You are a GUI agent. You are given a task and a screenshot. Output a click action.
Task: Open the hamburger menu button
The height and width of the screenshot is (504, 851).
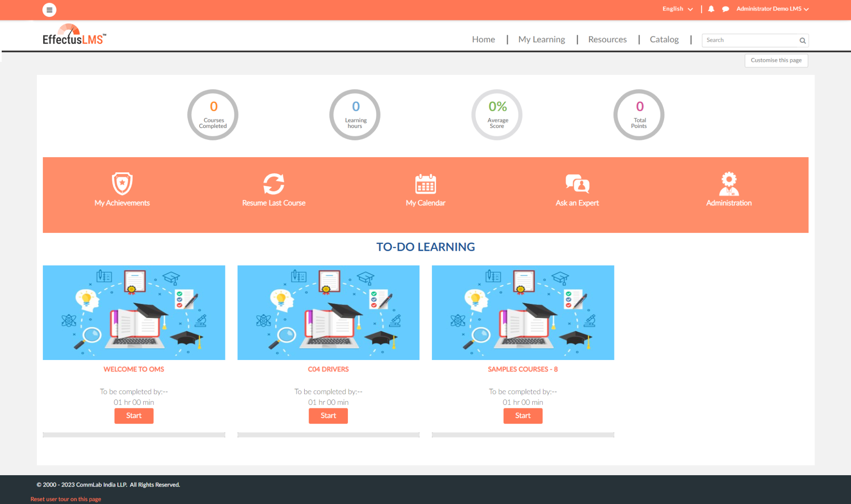coord(50,9)
